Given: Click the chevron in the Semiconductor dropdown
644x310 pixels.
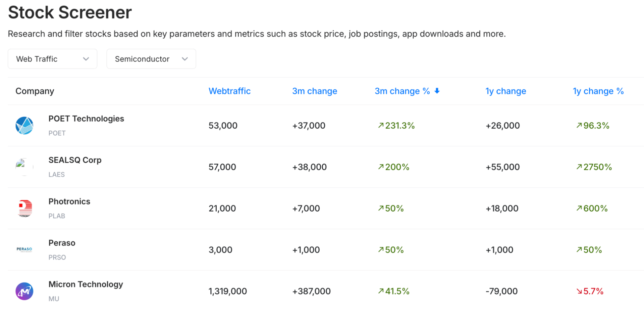Looking at the screenshot, I should pyautogui.click(x=184, y=59).
